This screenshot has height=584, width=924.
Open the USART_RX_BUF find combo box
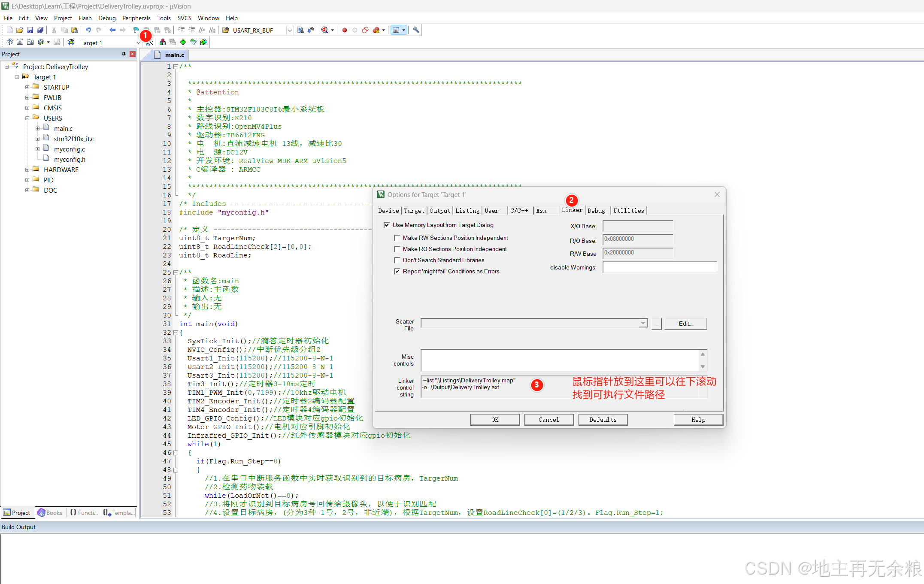point(290,30)
